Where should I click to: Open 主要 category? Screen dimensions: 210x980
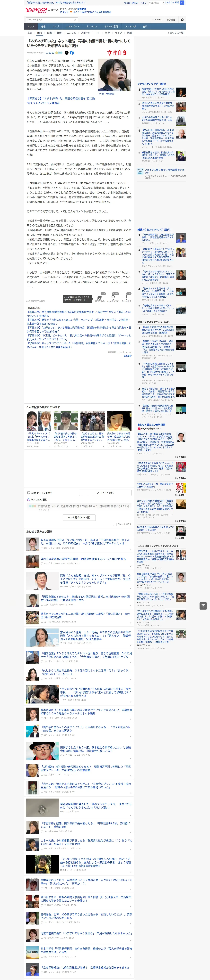pyautogui.click(x=30, y=33)
